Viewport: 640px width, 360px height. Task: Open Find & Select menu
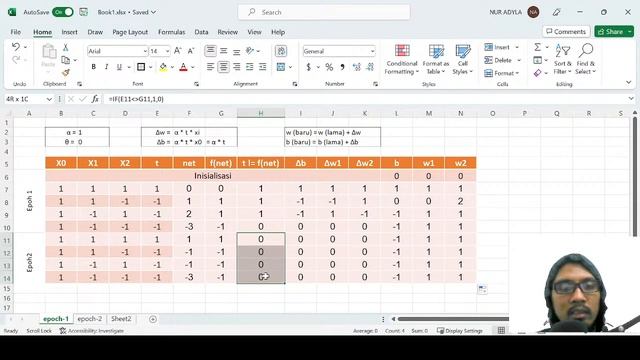586,60
